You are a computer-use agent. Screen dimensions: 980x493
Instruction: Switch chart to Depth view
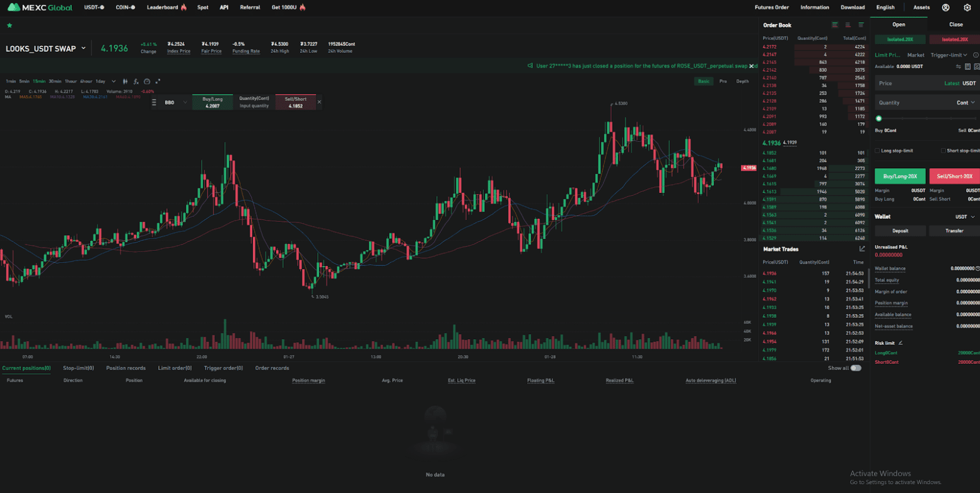coord(743,81)
